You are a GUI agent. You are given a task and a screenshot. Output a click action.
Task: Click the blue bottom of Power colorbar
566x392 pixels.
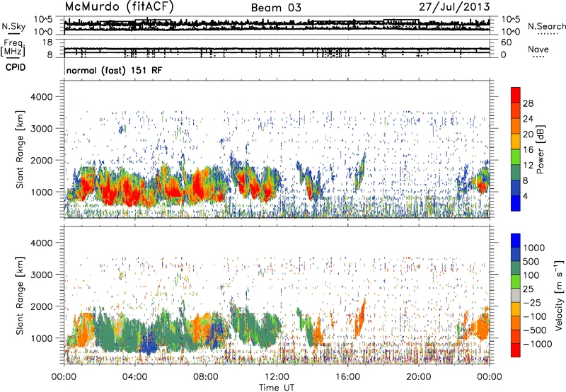click(516, 203)
